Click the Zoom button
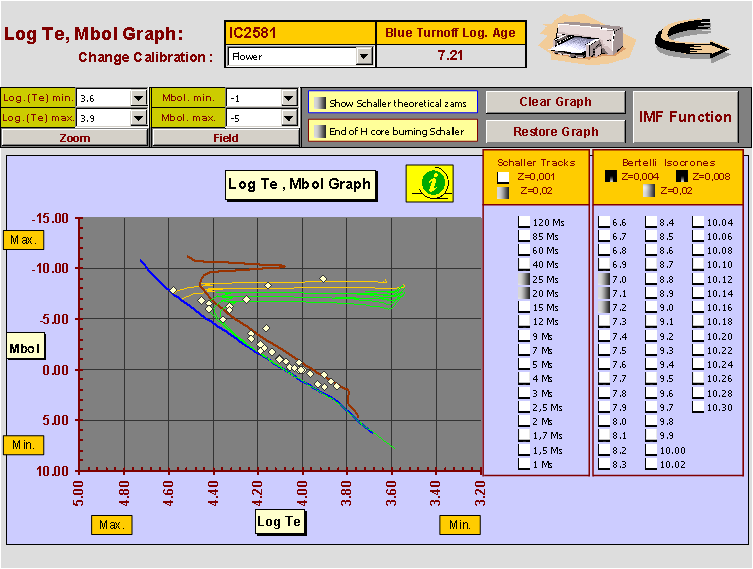The image size is (753, 569). tap(74, 138)
